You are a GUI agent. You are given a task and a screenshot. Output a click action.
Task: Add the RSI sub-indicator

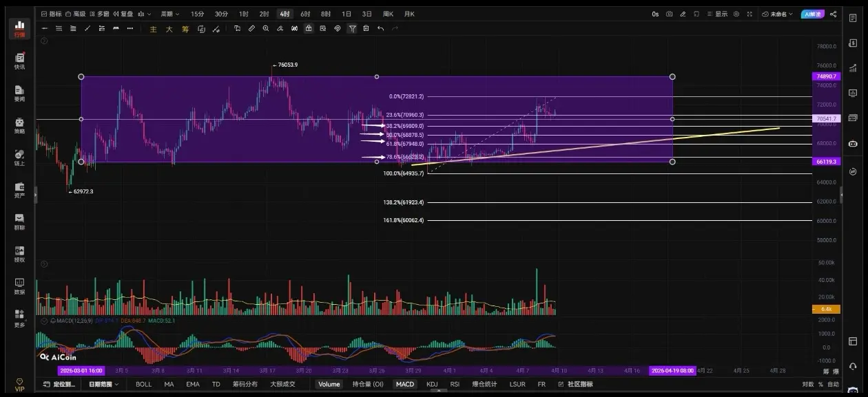pyautogui.click(x=455, y=384)
